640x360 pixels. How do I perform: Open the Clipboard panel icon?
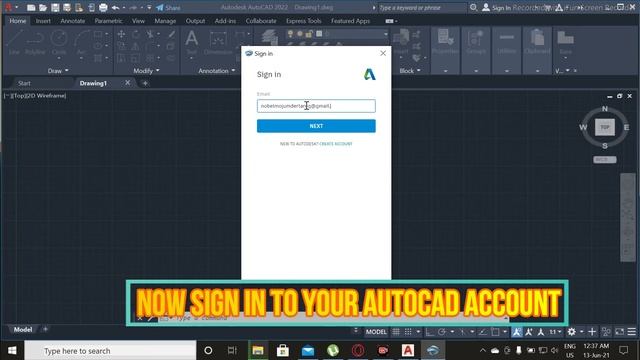point(538,42)
